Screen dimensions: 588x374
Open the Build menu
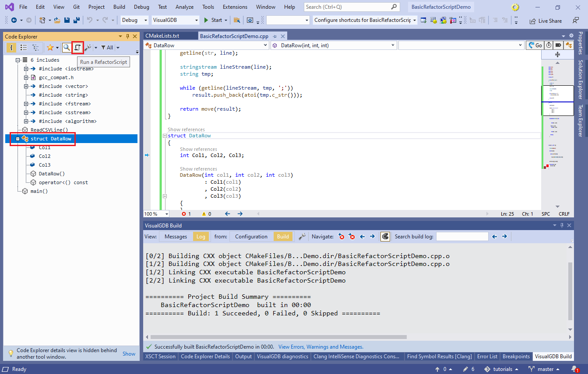coord(119,7)
